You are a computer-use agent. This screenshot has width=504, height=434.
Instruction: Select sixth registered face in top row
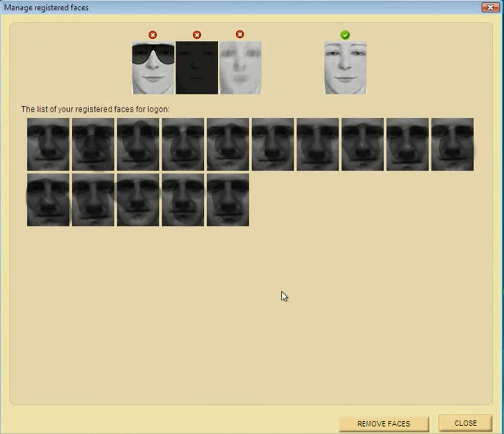(272, 144)
